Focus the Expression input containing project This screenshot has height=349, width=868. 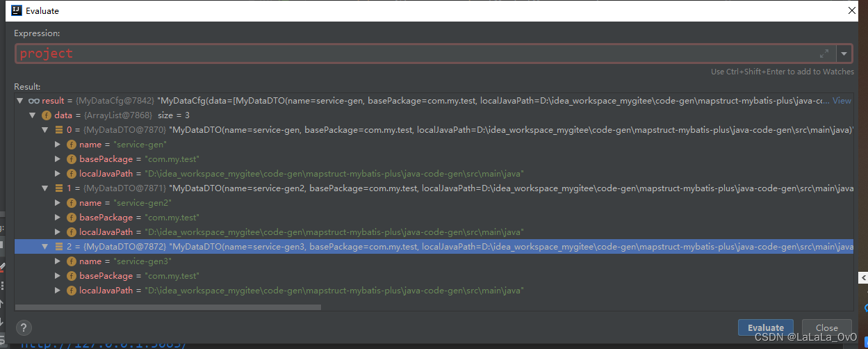tap(425, 54)
